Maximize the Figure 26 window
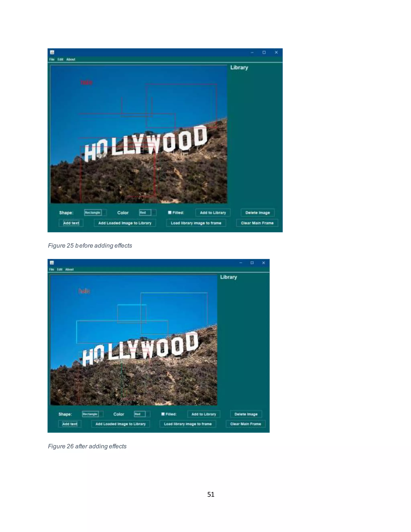The image size is (411, 532). 252,263
